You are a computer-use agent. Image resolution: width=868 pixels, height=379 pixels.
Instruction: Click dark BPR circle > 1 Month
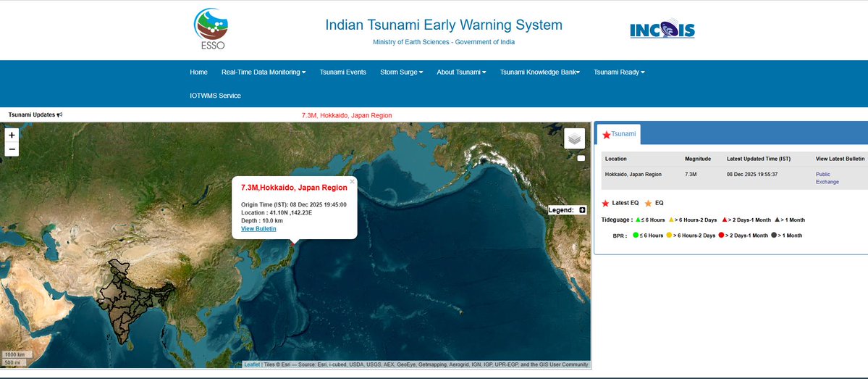pyautogui.click(x=774, y=235)
